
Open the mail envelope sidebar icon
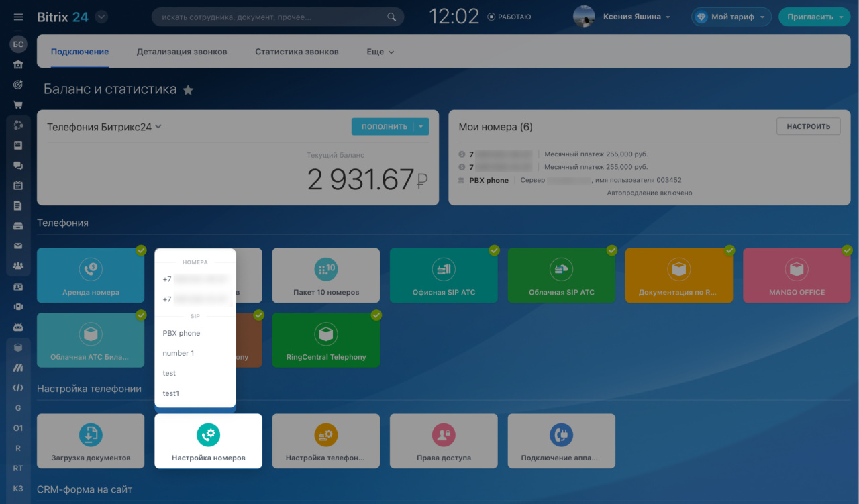(18, 246)
